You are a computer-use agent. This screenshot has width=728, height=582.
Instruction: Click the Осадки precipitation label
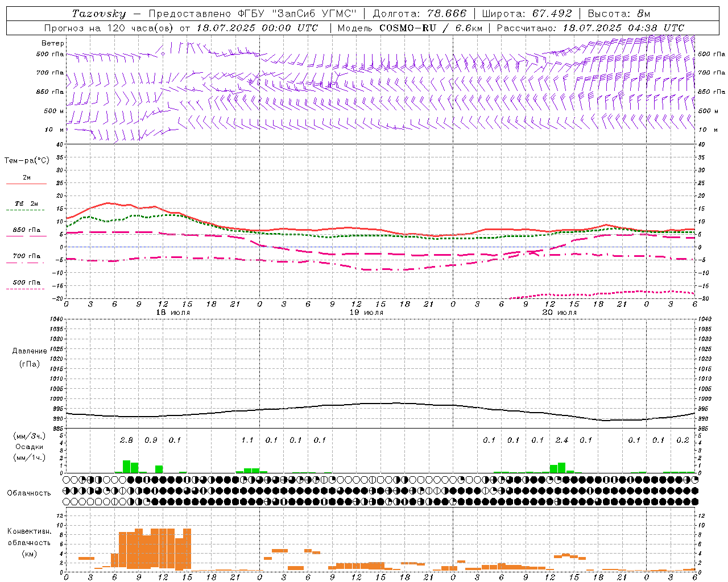pos(29,447)
